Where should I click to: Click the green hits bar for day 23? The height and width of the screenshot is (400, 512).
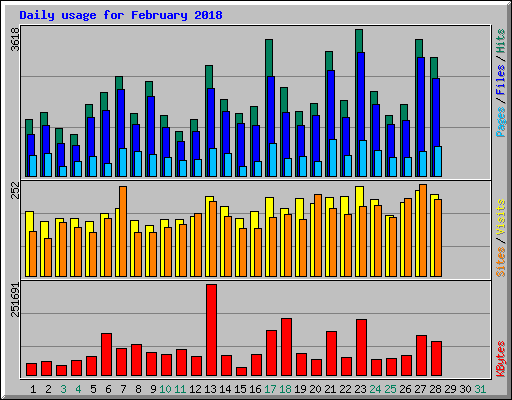359,41
